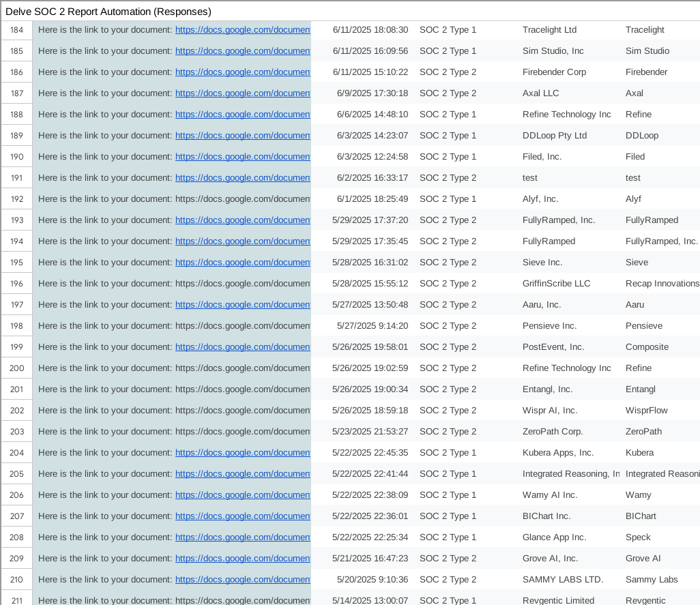Select cell 'BIChart Inc.'

pos(546,516)
